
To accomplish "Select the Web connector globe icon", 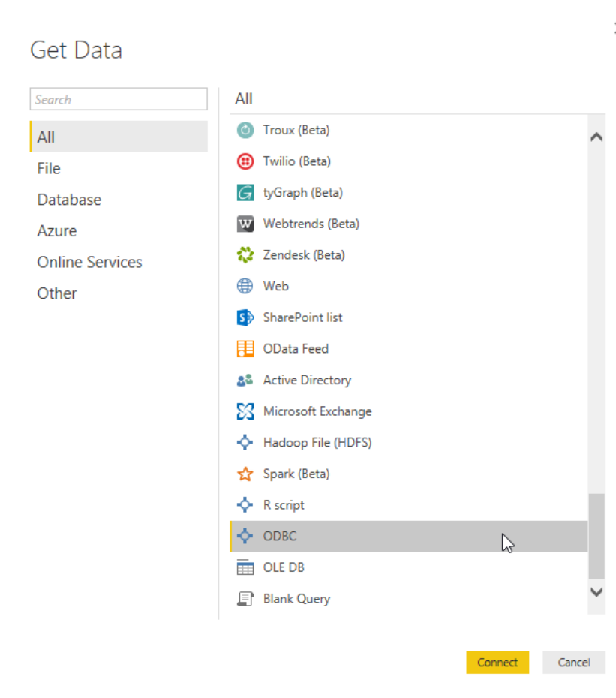I will [245, 286].
